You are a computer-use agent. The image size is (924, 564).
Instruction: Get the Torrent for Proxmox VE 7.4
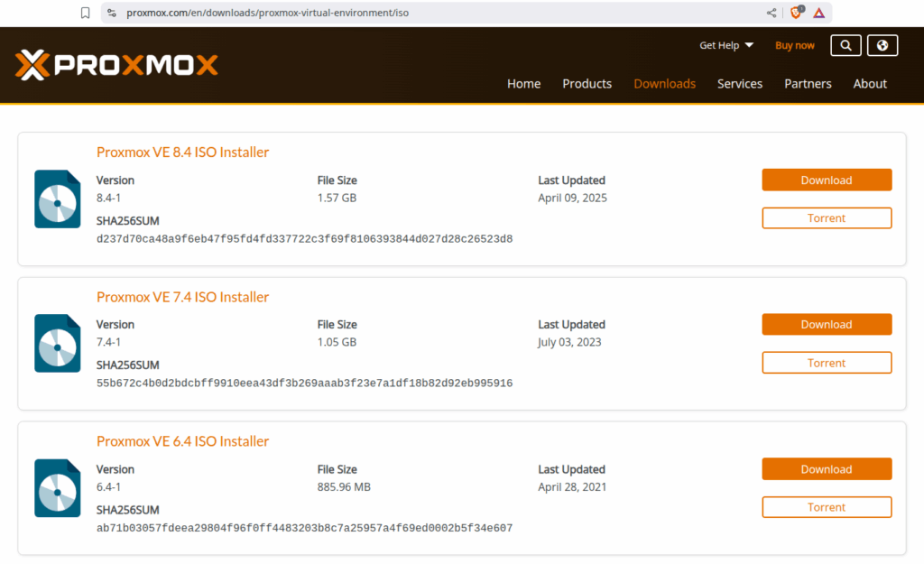click(x=827, y=363)
